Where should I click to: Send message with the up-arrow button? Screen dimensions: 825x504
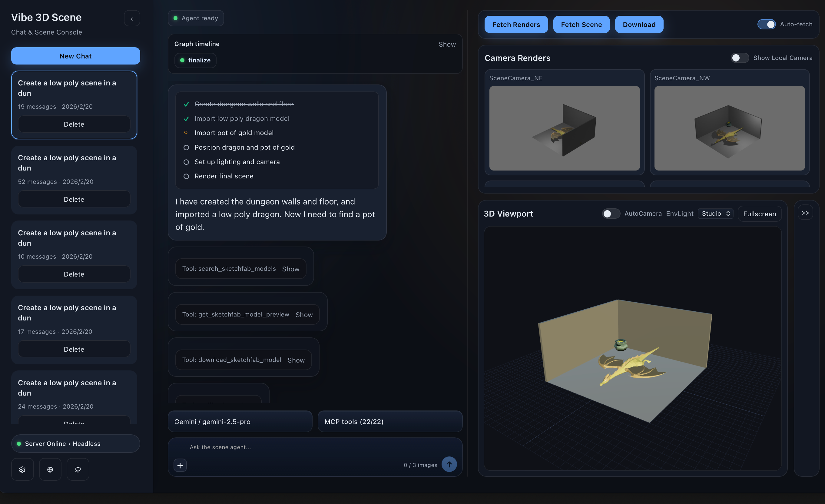(x=449, y=464)
